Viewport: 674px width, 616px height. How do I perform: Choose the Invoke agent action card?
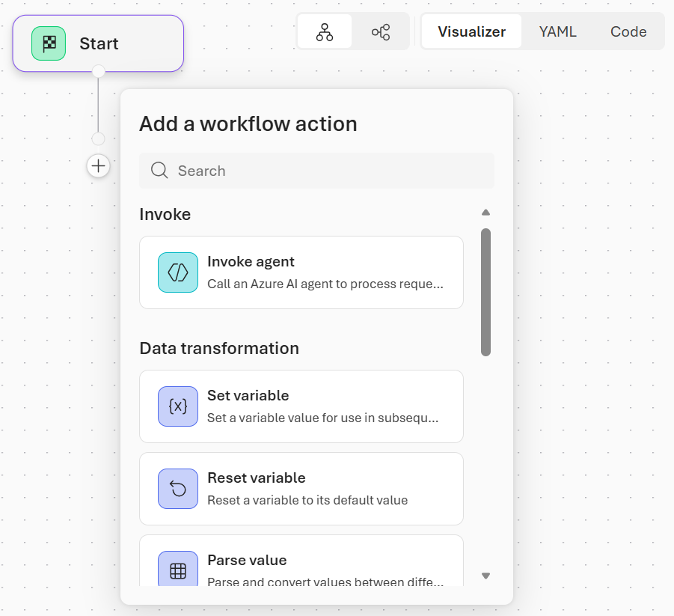pyautogui.click(x=301, y=272)
